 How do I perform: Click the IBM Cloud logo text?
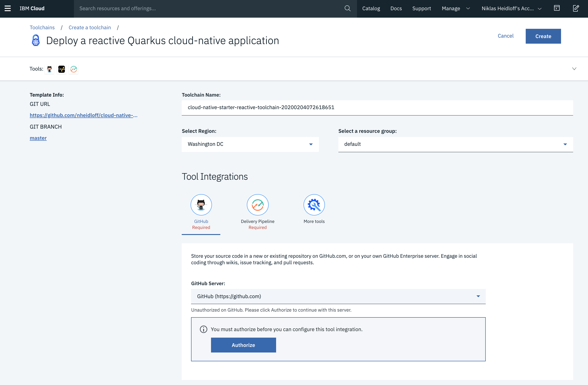[32, 8]
